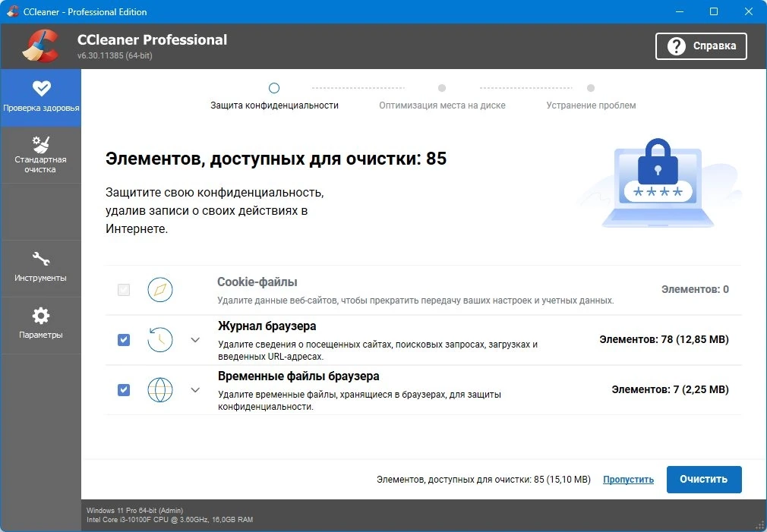Click the Cookie-файлы compass icon
The image size is (767, 532).
[x=160, y=289]
